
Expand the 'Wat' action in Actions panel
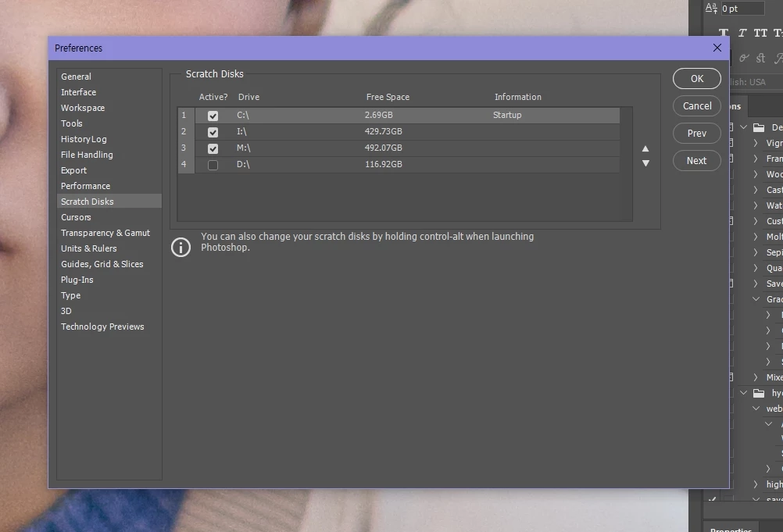click(756, 205)
